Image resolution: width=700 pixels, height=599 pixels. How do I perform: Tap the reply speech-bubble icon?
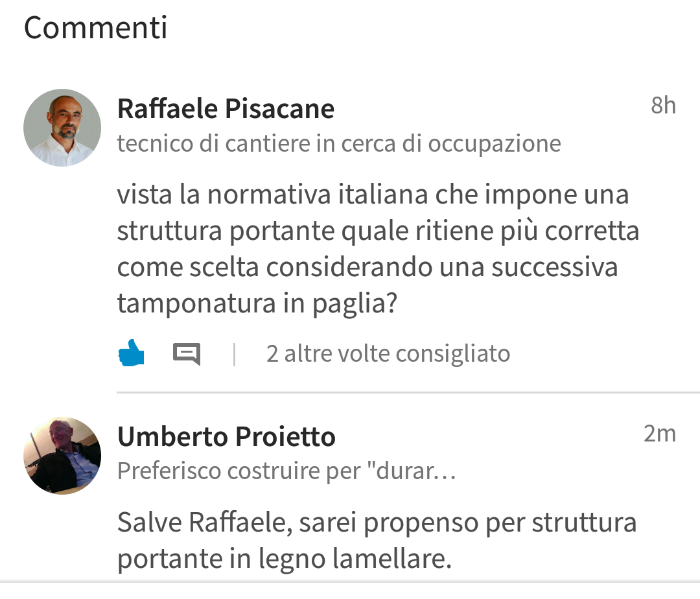point(187,354)
